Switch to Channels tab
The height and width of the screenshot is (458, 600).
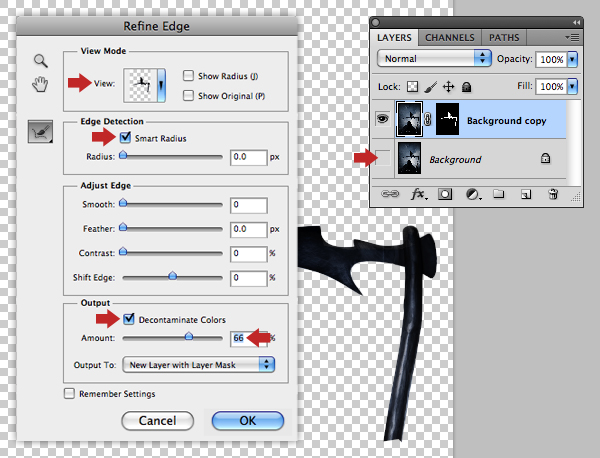[450, 37]
